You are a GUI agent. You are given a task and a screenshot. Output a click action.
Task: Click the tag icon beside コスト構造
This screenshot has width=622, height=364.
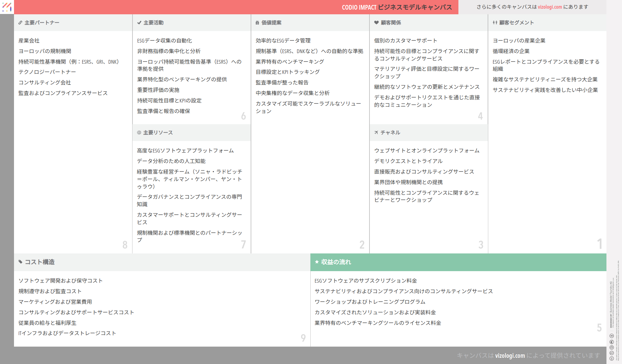click(x=21, y=262)
